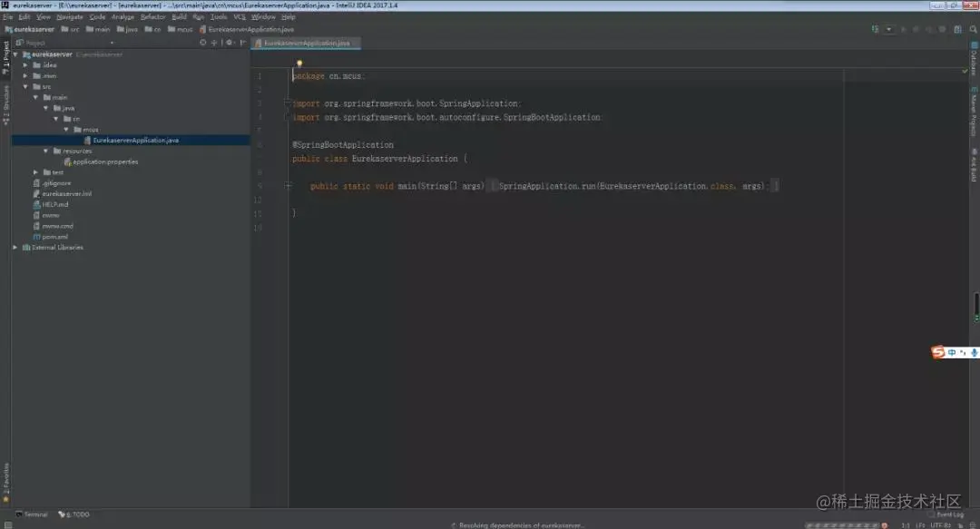The height and width of the screenshot is (529, 980).
Task: Collapse the main folder in tree
Action: [35, 98]
